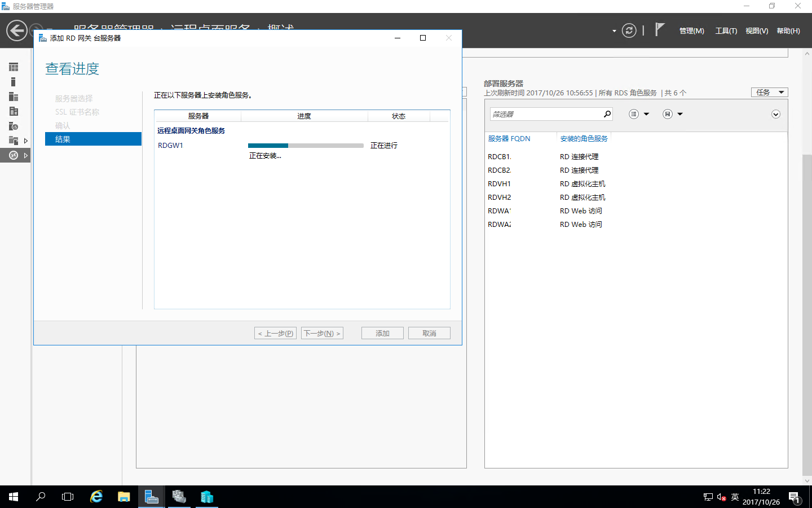This screenshot has width=812, height=508.
Task: Select the 服务器选择 wizard step
Action: coord(74,98)
